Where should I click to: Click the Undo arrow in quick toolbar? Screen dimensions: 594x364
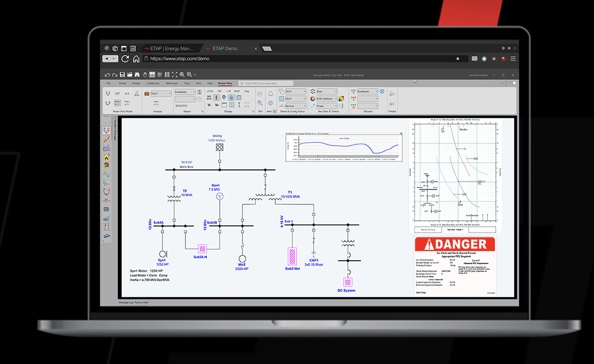coord(108,74)
